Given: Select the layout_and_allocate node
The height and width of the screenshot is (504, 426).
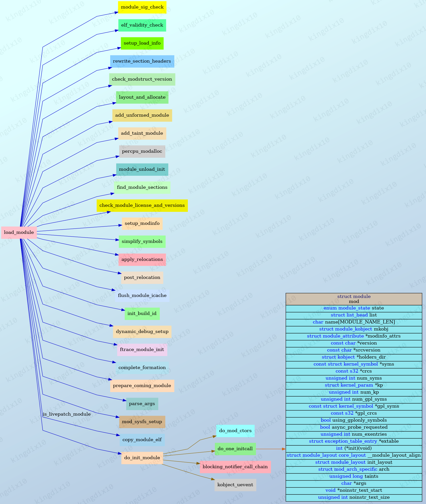Looking at the screenshot, I should (x=142, y=97).
